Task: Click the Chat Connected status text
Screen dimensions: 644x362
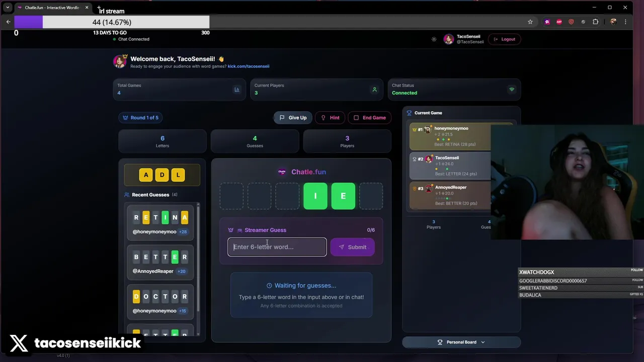Action: pos(134,39)
